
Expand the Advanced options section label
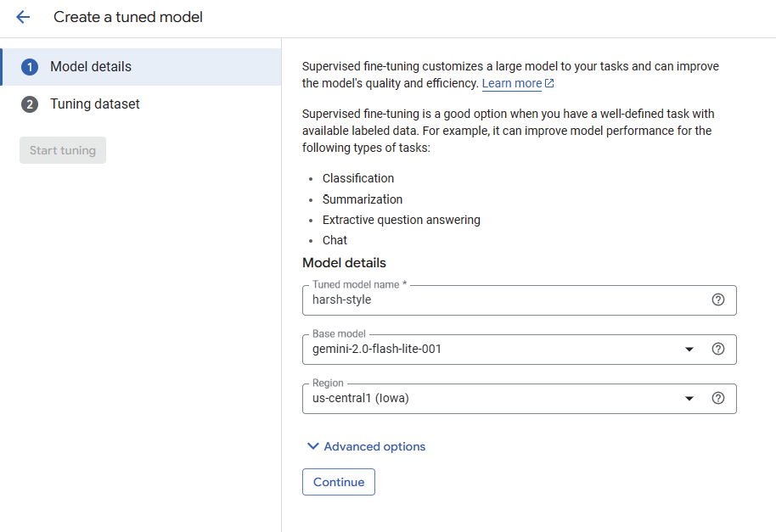[x=374, y=446]
